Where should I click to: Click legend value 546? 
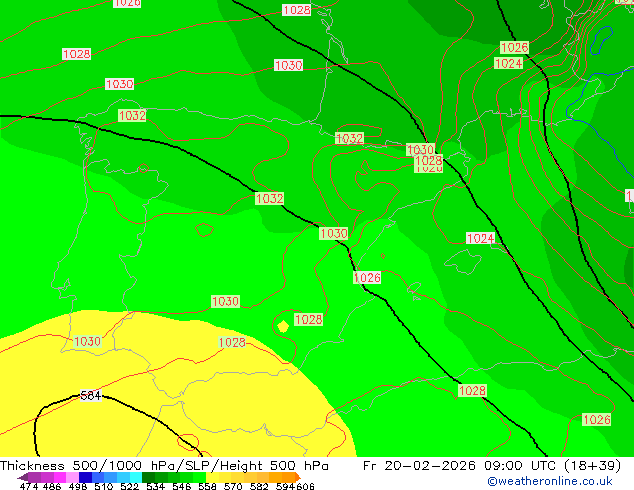(182, 486)
